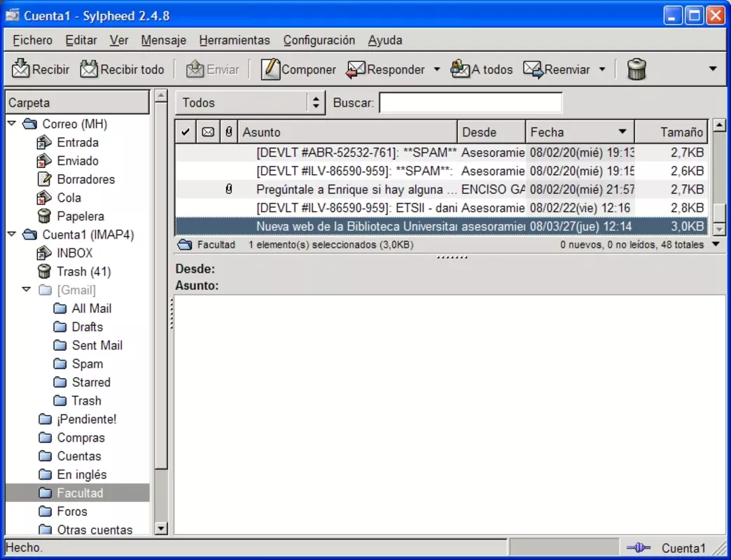Open the Borradores drafts folder
The width and height of the screenshot is (731, 560).
[76, 179]
